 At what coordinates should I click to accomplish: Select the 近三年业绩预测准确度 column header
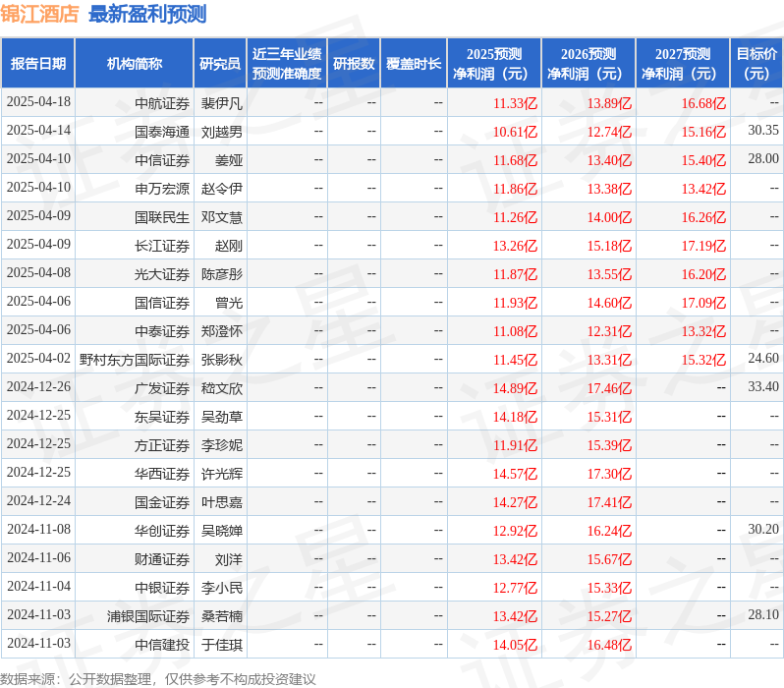[287, 64]
